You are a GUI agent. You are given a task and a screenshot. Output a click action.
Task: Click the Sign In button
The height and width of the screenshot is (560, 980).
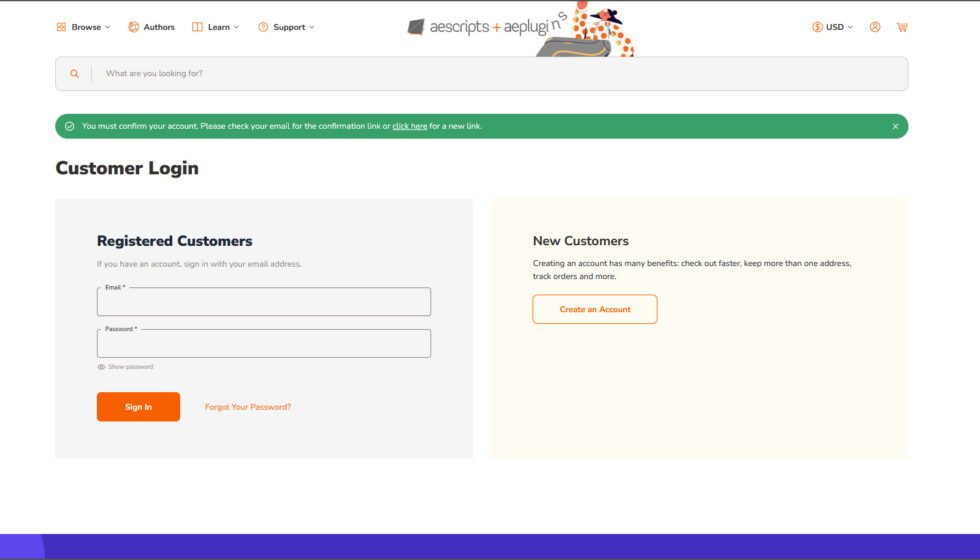138,407
